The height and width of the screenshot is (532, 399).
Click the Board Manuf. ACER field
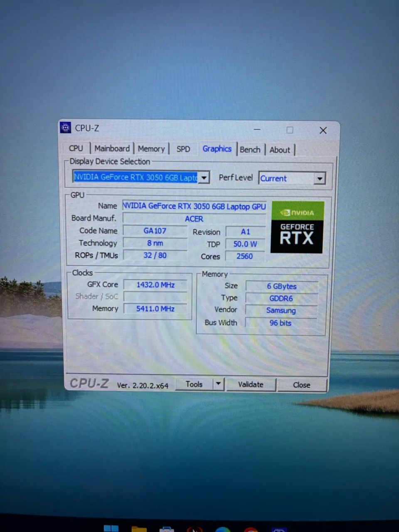194,219
